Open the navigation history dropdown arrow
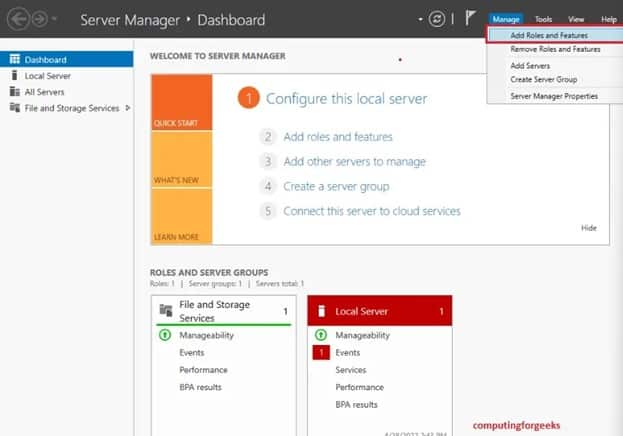623x436 pixels. [x=54, y=20]
